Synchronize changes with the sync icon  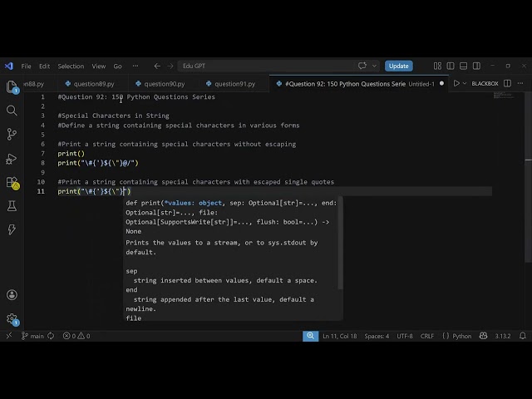pos(51,336)
